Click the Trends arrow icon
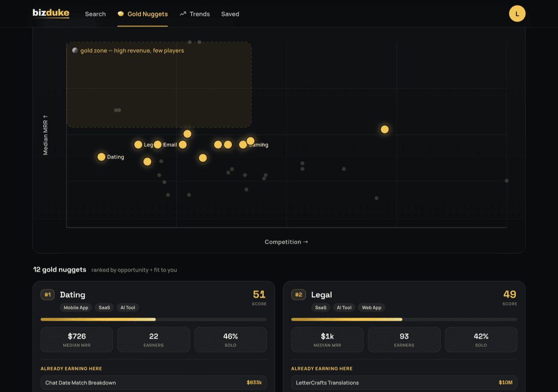The height and width of the screenshot is (392, 558). point(183,14)
